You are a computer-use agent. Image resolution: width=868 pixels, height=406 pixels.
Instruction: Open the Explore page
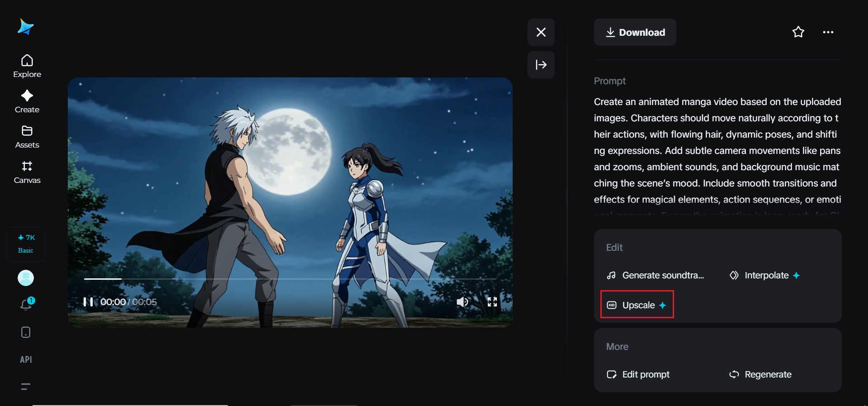pos(27,66)
